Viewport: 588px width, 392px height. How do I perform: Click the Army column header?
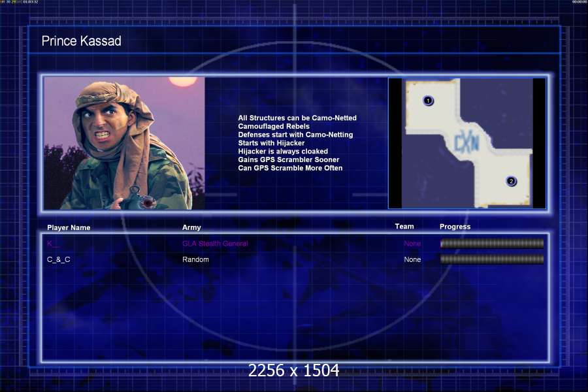pos(191,227)
